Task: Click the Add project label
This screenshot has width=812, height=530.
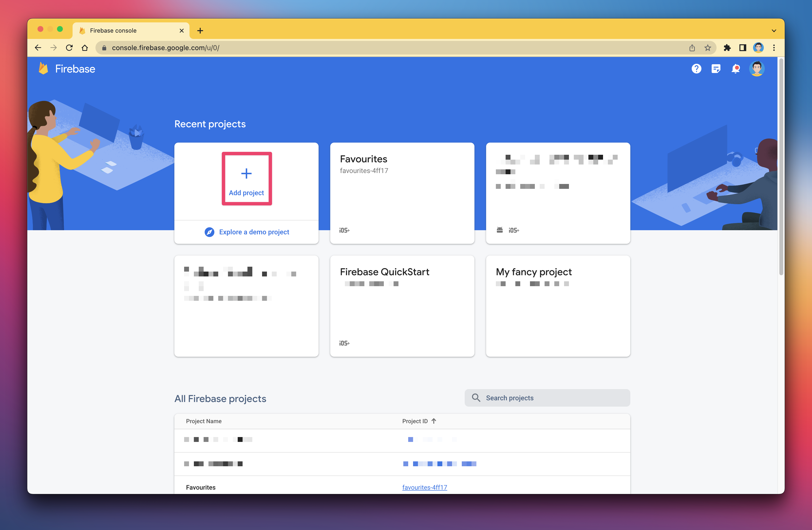Action: [246, 193]
